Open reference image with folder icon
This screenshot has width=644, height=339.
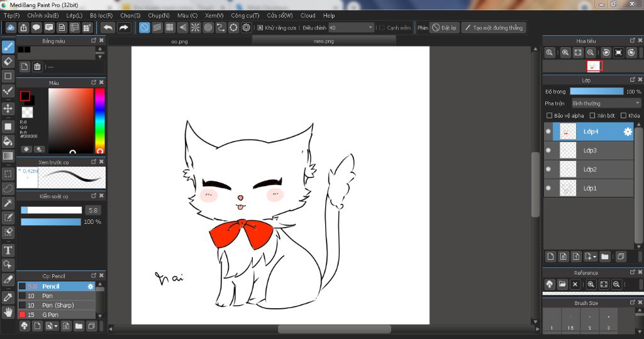click(x=562, y=284)
